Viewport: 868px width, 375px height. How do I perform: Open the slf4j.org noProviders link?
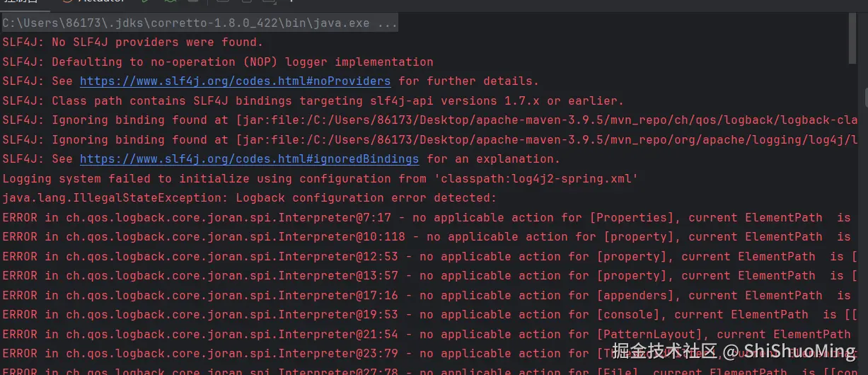(235, 81)
